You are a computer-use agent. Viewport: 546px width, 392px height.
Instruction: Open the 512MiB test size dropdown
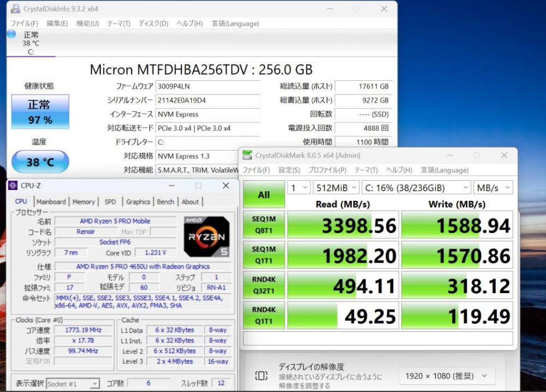[x=336, y=188]
